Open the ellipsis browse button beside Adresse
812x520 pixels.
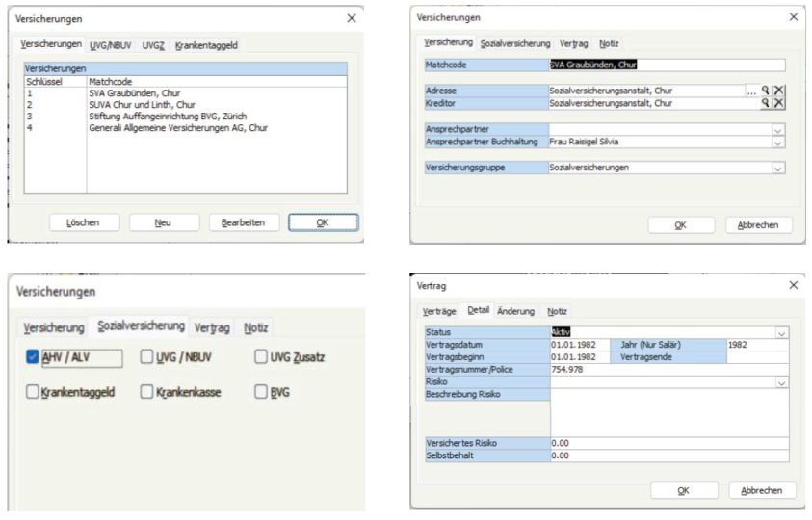(751, 91)
